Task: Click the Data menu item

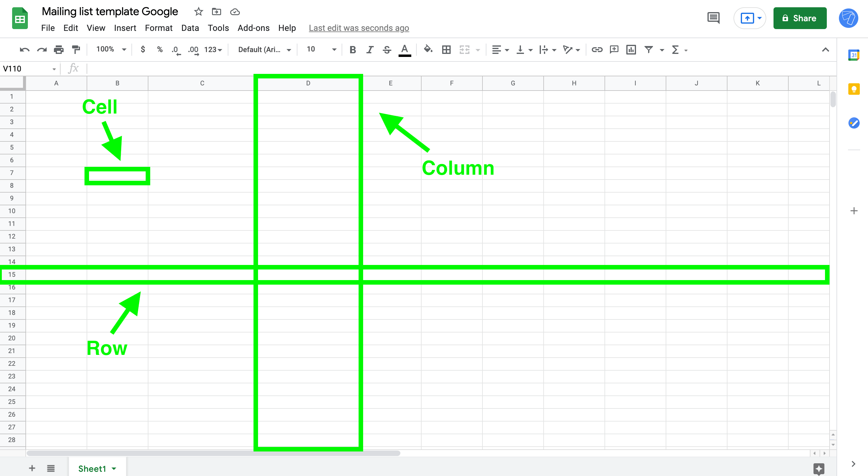Action: (189, 28)
